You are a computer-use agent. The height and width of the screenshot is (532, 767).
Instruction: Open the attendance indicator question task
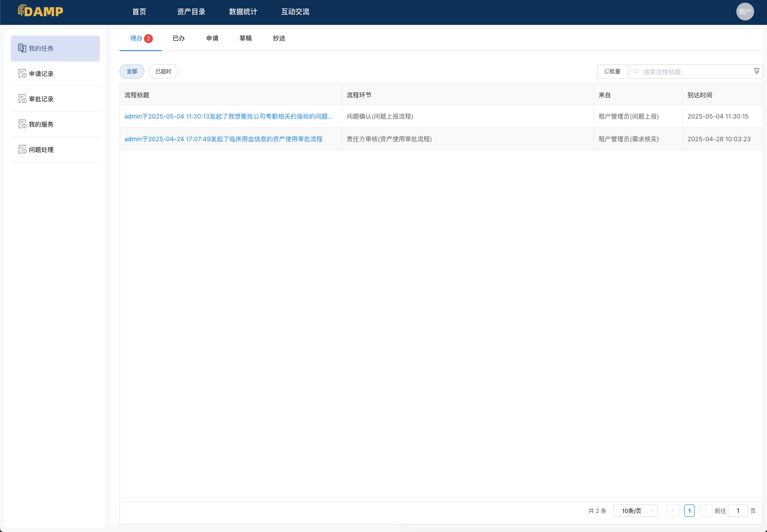[228, 116]
